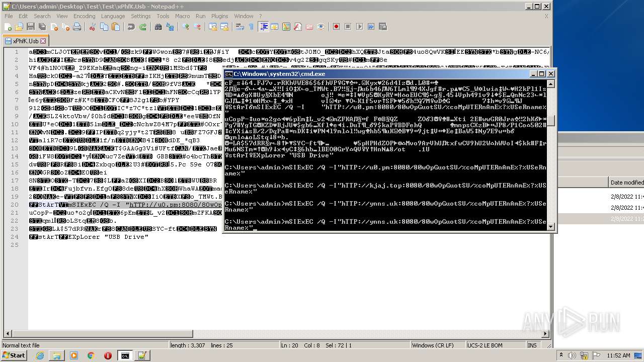Viewport: 644px width, 362px height.
Task: Undo the last action via toolbar
Action: (131, 27)
